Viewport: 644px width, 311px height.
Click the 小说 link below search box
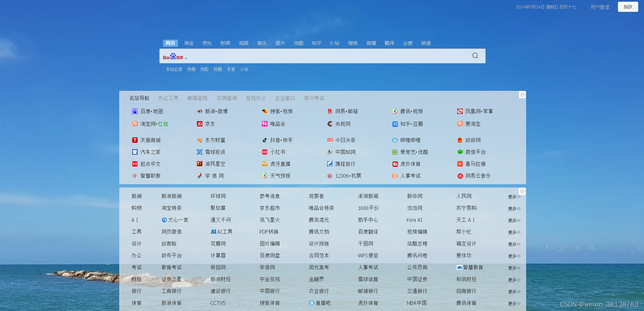[x=244, y=69]
